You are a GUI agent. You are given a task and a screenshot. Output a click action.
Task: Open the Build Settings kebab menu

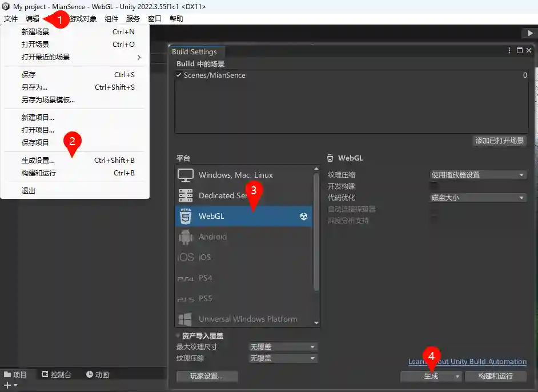[509, 50]
